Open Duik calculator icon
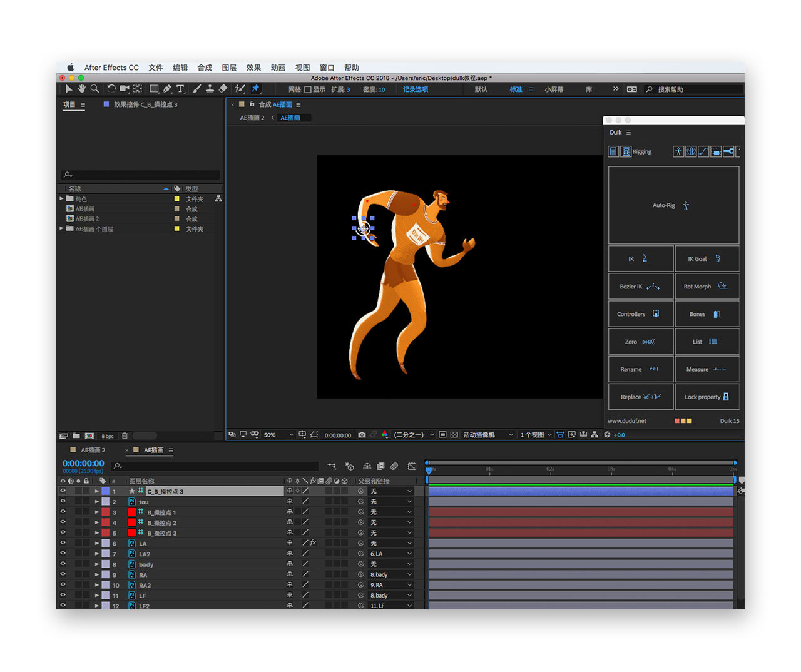Screen dimensions: 801x672 (626, 151)
